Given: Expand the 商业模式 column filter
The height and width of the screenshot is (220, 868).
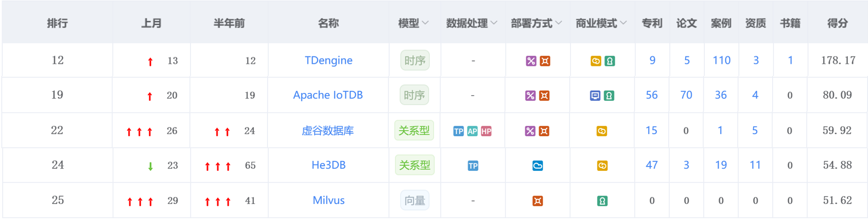Looking at the screenshot, I should coord(601,23).
